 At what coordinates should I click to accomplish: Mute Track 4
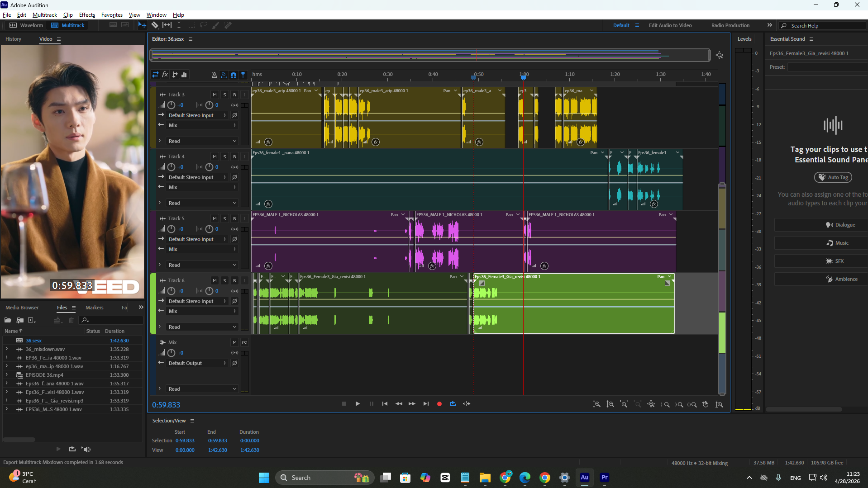pos(215,156)
